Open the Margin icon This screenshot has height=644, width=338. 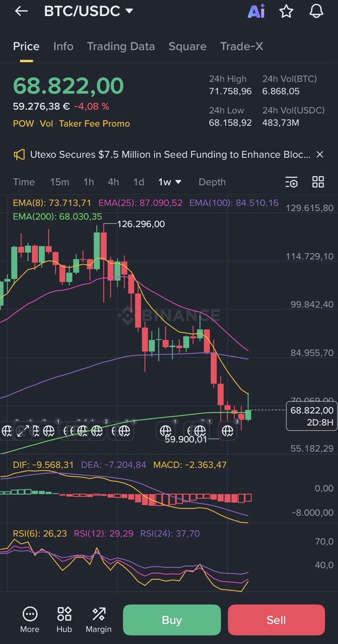[99, 620]
